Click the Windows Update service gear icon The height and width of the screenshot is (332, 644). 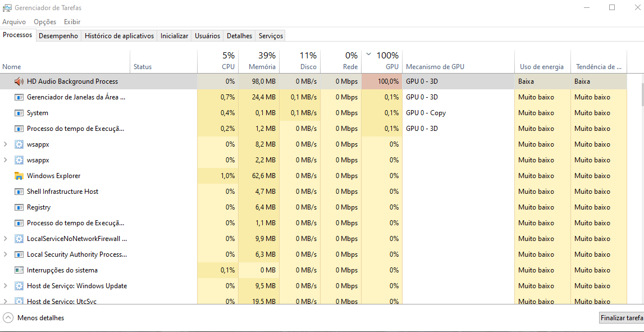pyautogui.click(x=19, y=286)
